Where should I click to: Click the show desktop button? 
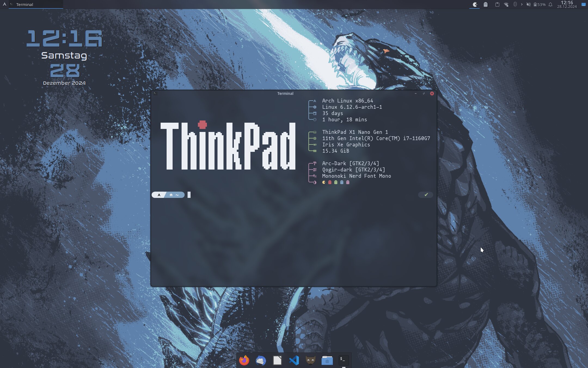tap(584, 4)
